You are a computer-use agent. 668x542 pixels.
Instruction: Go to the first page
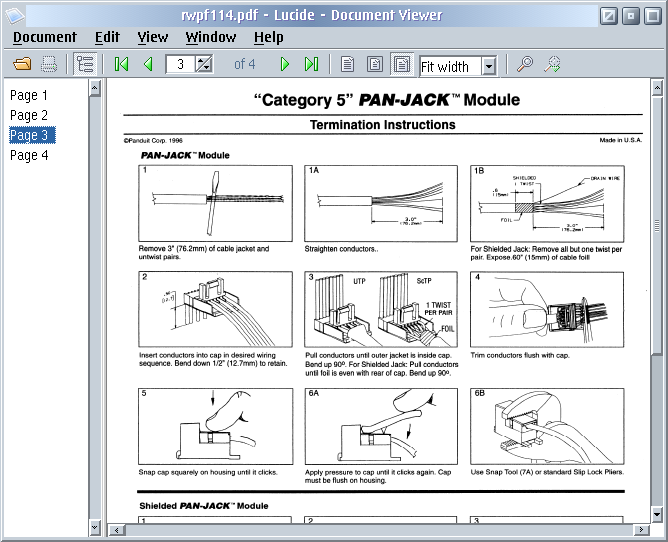click(122, 65)
